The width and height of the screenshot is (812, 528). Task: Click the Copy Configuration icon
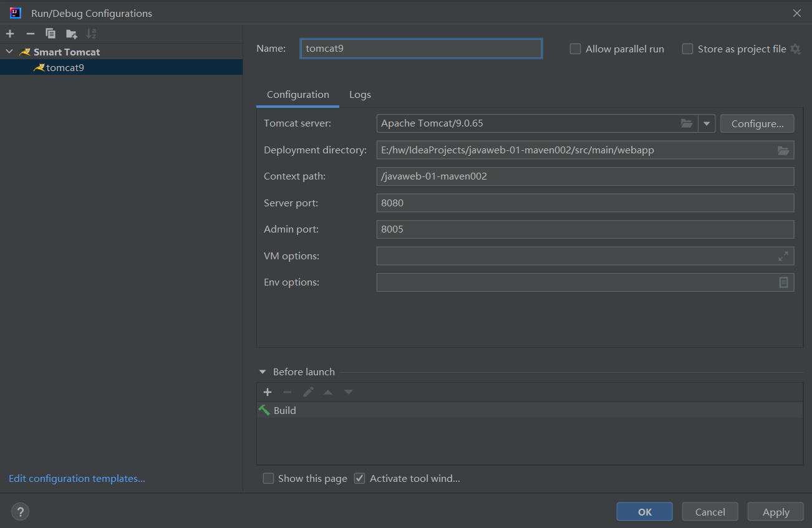(51, 34)
